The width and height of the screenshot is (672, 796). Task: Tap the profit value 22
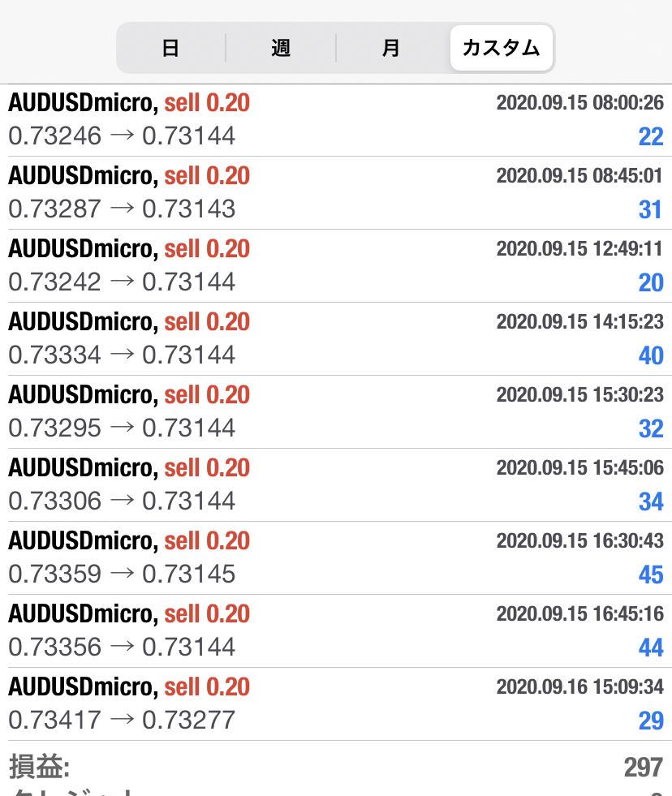coord(650,136)
